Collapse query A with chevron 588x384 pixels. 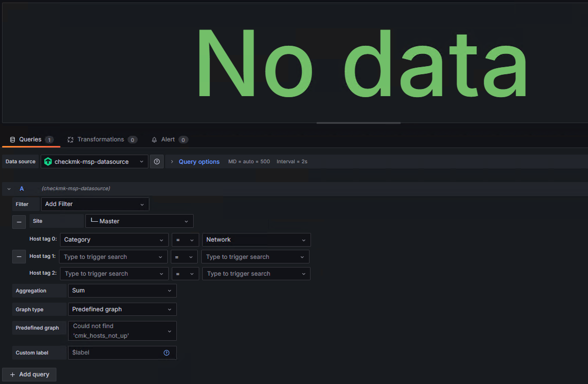click(9, 189)
